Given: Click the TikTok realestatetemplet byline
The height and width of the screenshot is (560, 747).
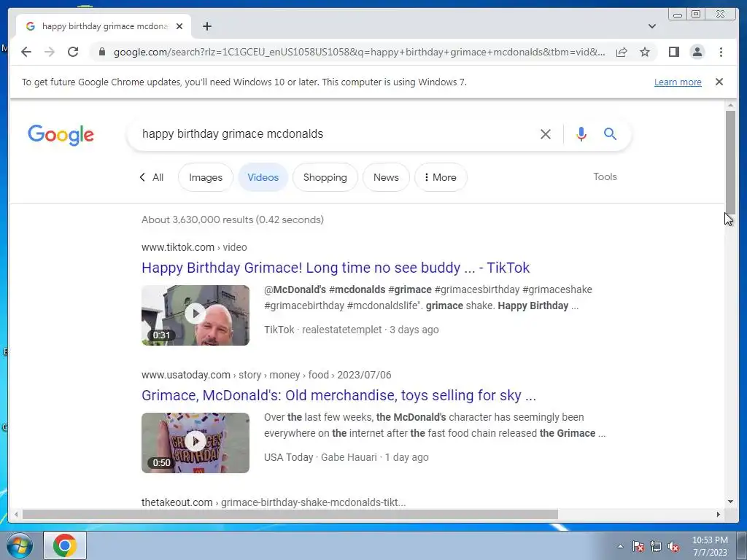Looking at the screenshot, I should 351,330.
